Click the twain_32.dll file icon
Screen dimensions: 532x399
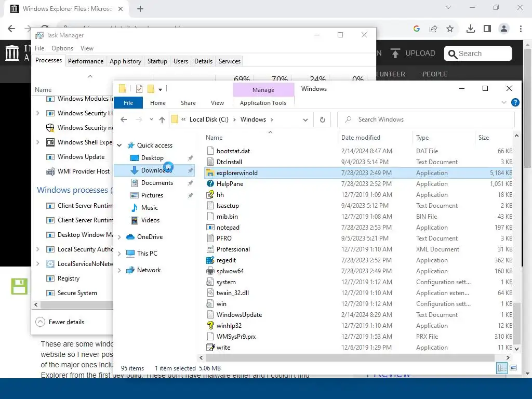click(210, 293)
